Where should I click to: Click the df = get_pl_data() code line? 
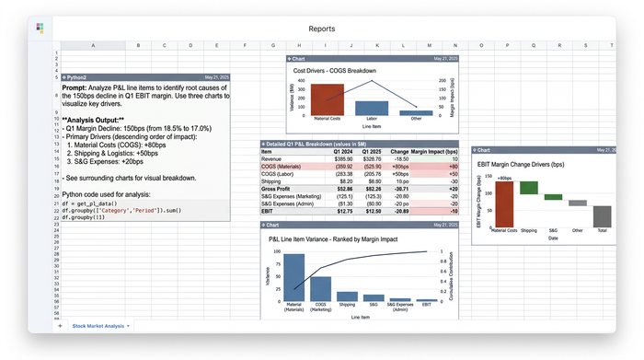[x=89, y=203]
